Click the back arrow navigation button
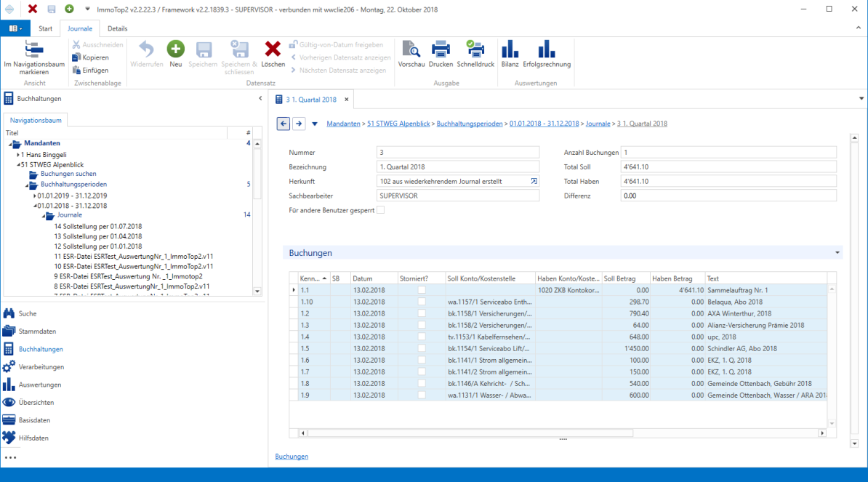This screenshot has height=482, width=868. pos(284,124)
